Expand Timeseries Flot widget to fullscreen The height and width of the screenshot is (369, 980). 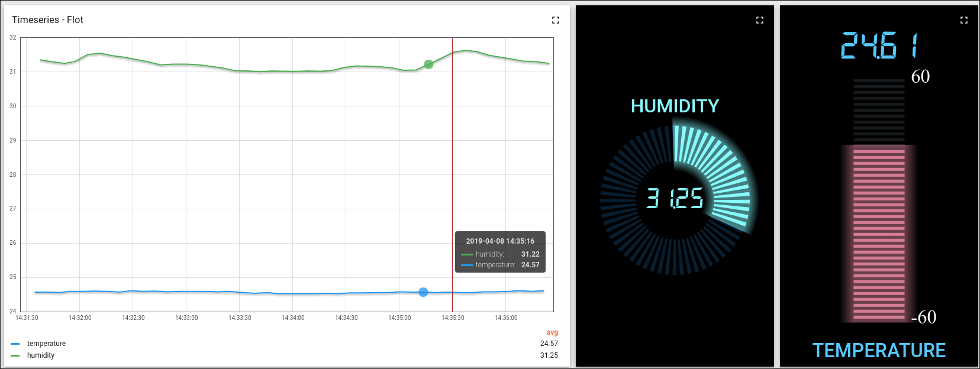(555, 20)
